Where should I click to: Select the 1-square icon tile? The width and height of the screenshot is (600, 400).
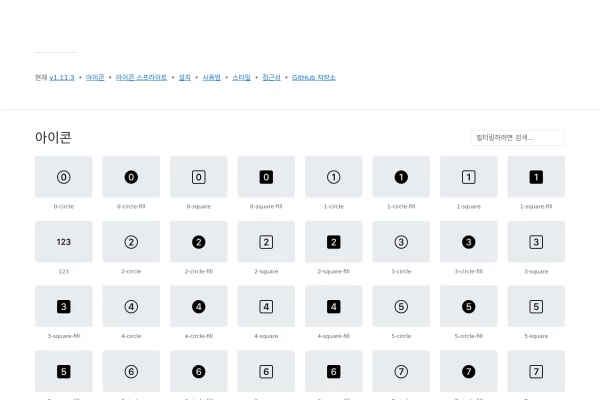point(469,177)
